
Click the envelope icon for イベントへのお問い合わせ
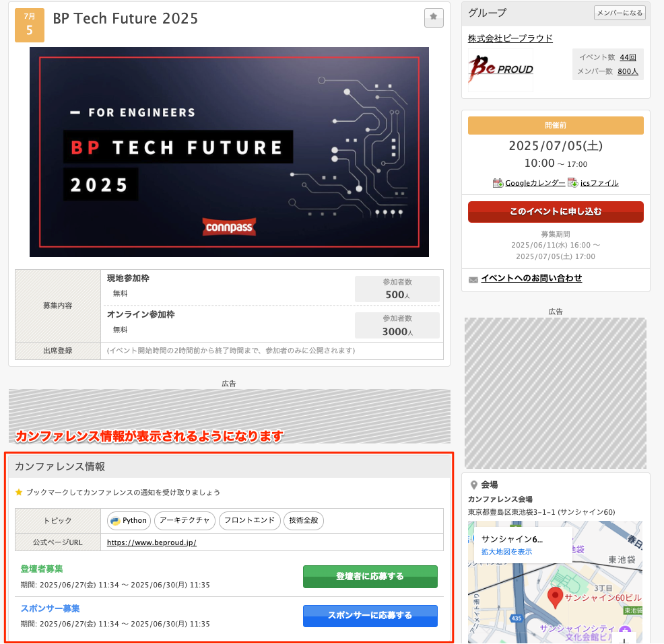click(x=474, y=278)
